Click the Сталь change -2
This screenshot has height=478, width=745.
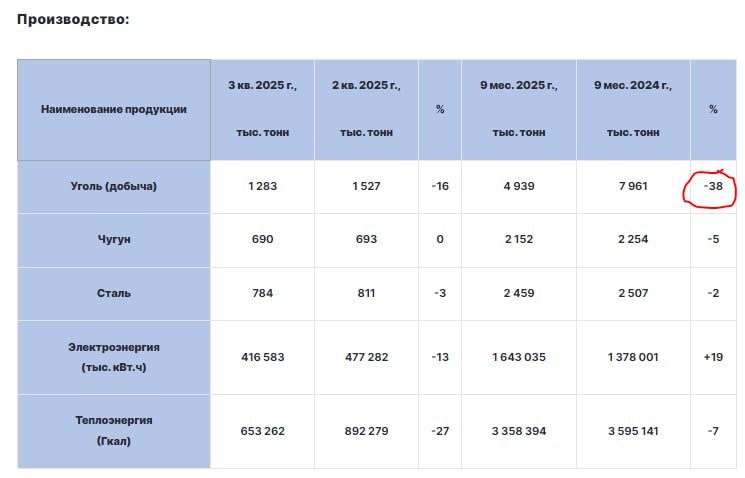pyautogui.click(x=713, y=293)
